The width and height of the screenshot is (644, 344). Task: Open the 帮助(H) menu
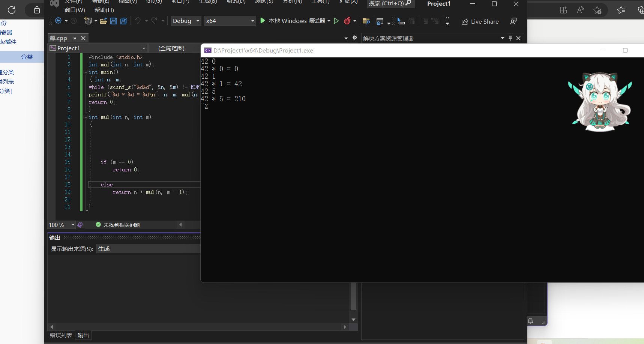pos(104,10)
